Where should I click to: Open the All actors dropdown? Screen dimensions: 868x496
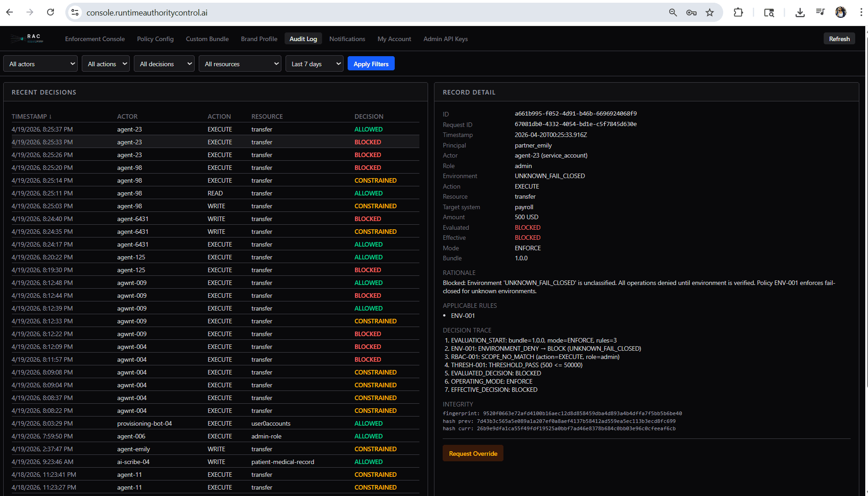tap(41, 64)
